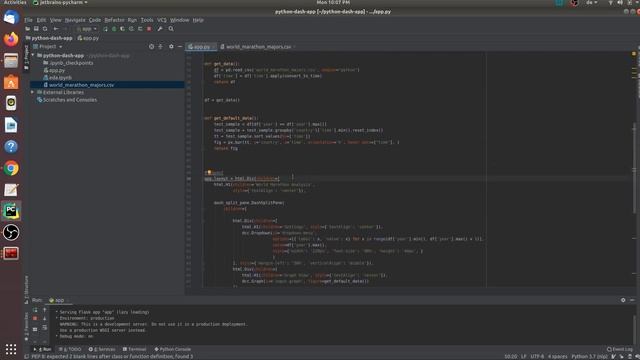Hide the Run panel with minus icon
Image resolution: width=640 pixels, height=360 pixels.
click(x=632, y=300)
